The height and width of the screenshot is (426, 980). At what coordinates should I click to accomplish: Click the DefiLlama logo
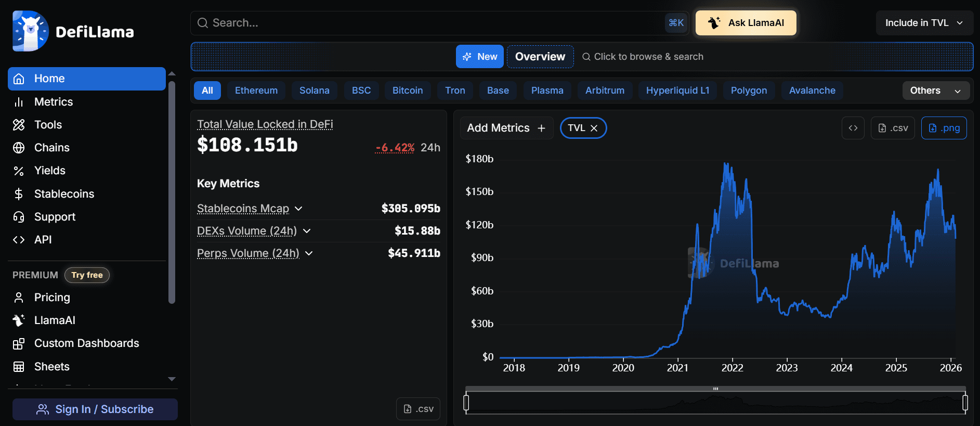coord(73,31)
